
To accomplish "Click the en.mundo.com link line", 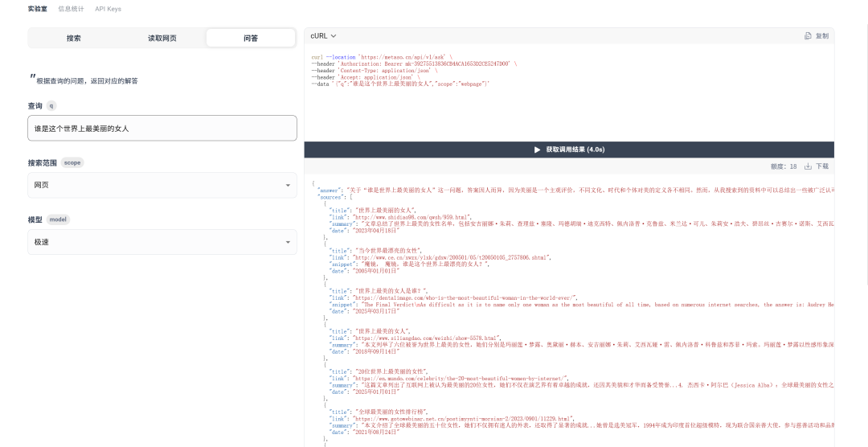I will 449,379.
